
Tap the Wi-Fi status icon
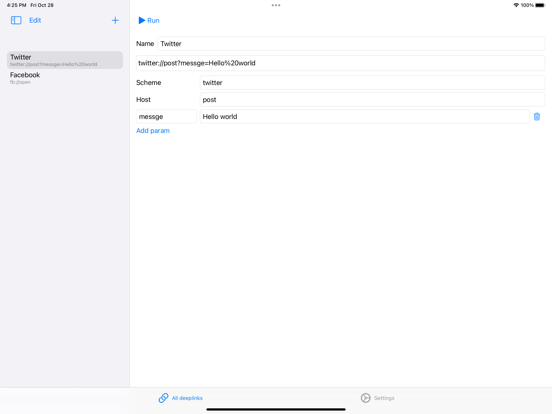pyautogui.click(x=516, y=5)
